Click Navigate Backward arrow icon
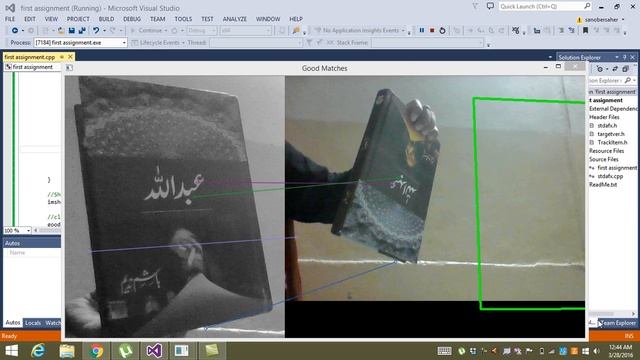The image size is (640, 360). pos(15,30)
